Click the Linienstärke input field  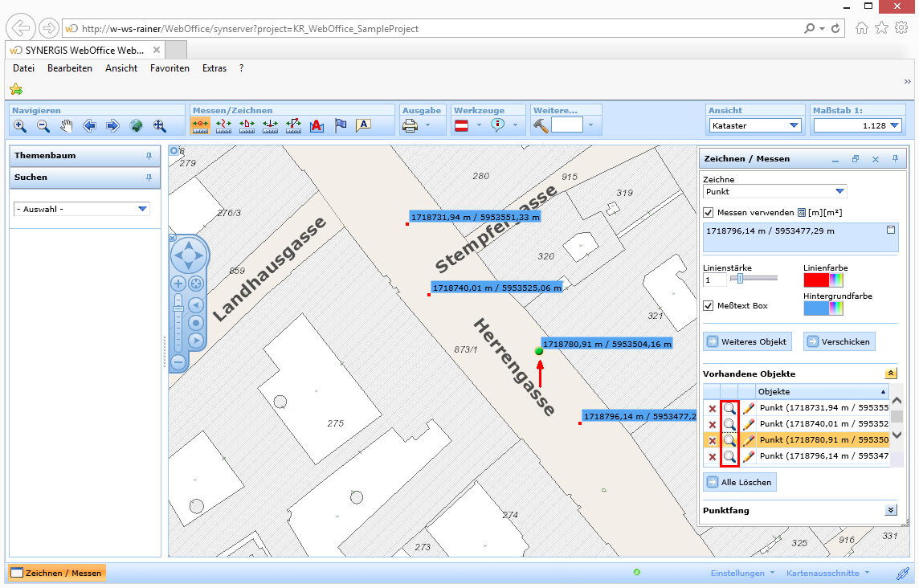pos(714,280)
